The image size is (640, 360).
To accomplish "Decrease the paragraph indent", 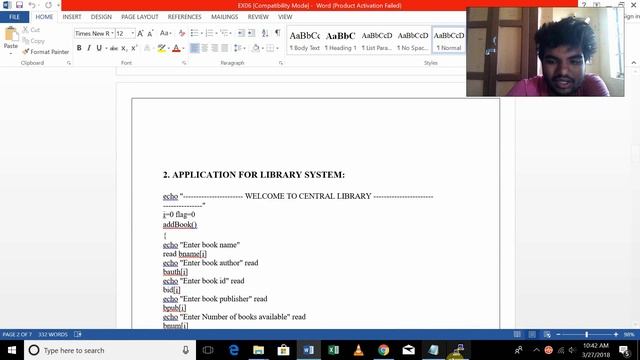I will pyautogui.click(x=241, y=33).
